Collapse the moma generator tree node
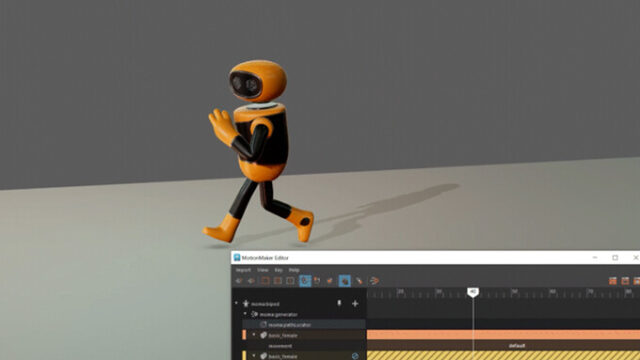This screenshot has height=360, width=640. coord(245,314)
